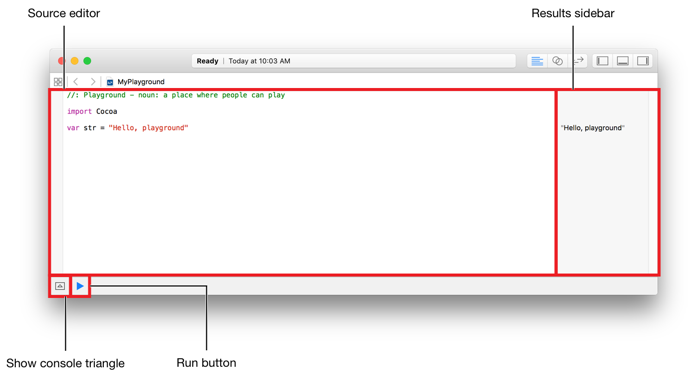This screenshot has height=377, width=694.
Task: Select the Standard editor button
Action: pyautogui.click(x=537, y=61)
